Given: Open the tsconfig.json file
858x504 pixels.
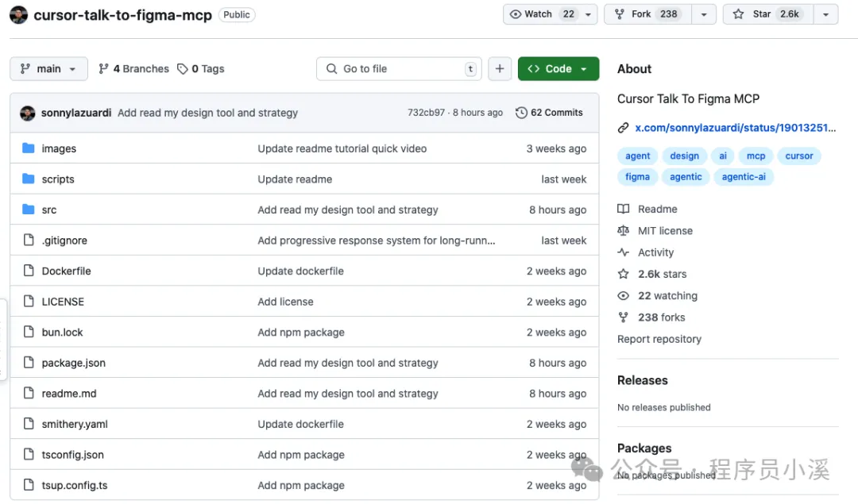Looking at the screenshot, I should click(x=73, y=455).
